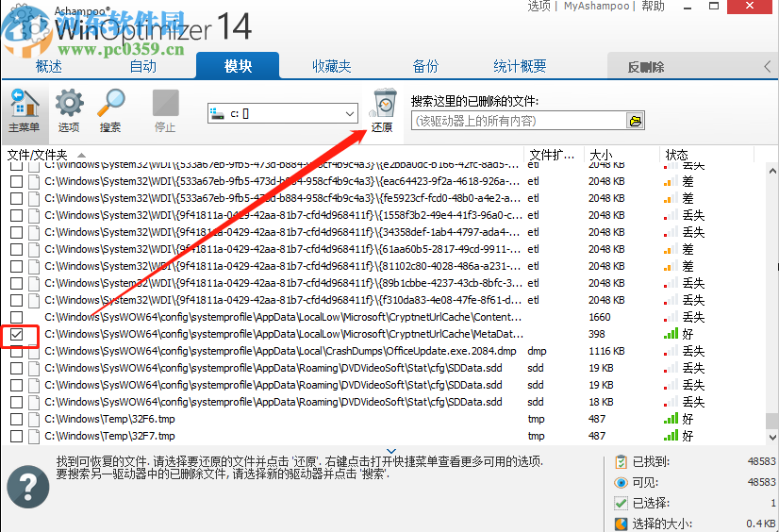Open the options gear icon

pyautogui.click(x=69, y=103)
